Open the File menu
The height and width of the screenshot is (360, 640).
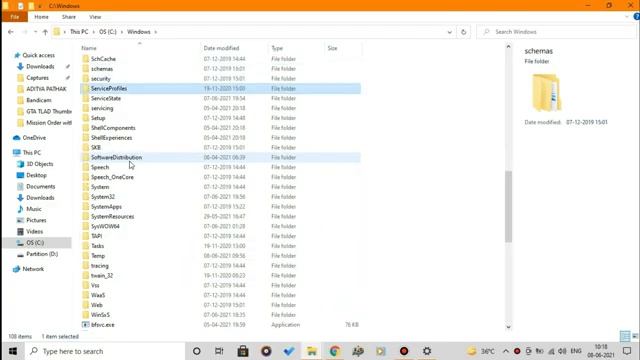[15, 17]
